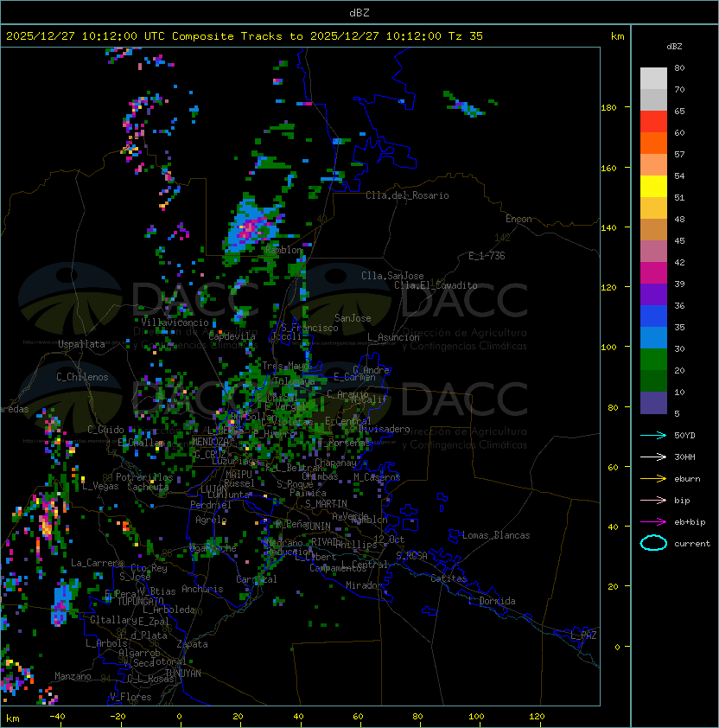Click the 'eburn' legend label
The width and height of the screenshot is (719, 728).
pos(687,478)
